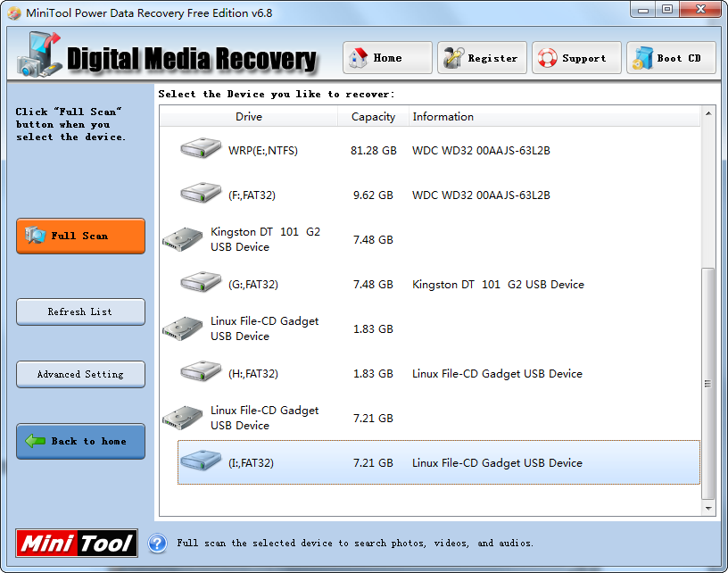This screenshot has height=573, width=728.
Task: Click the drive icon for WRP(E:,NTFS)
Action: [x=201, y=148]
